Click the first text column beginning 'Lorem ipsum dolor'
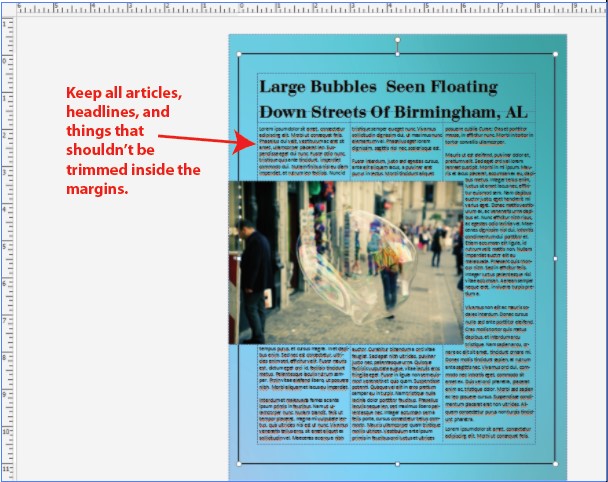 click(304, 150)
